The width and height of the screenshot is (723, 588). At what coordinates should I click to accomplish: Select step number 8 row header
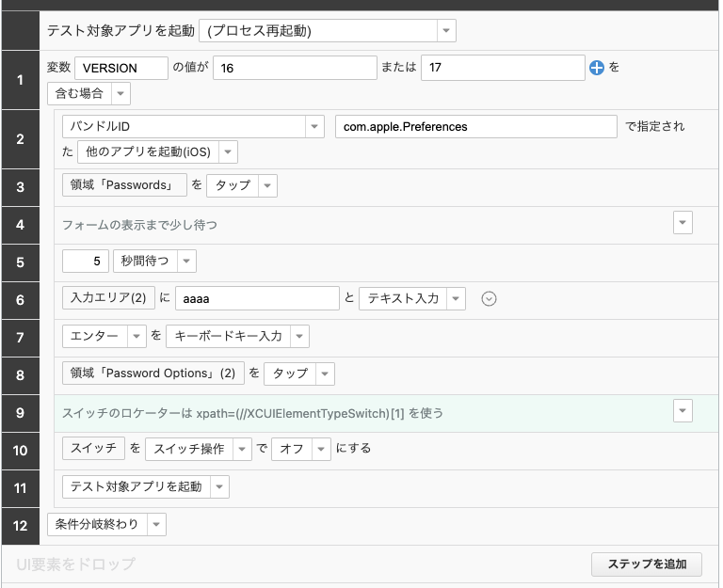click(21, 375)
